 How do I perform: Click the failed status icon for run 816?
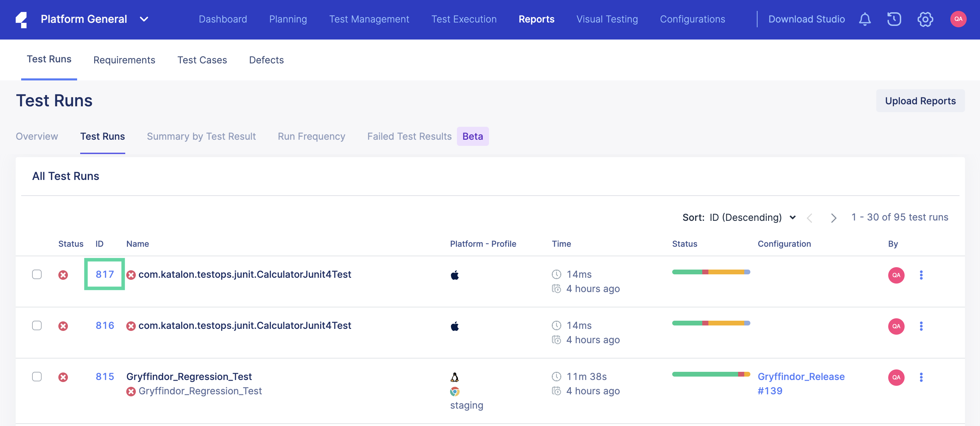point(63,325)
